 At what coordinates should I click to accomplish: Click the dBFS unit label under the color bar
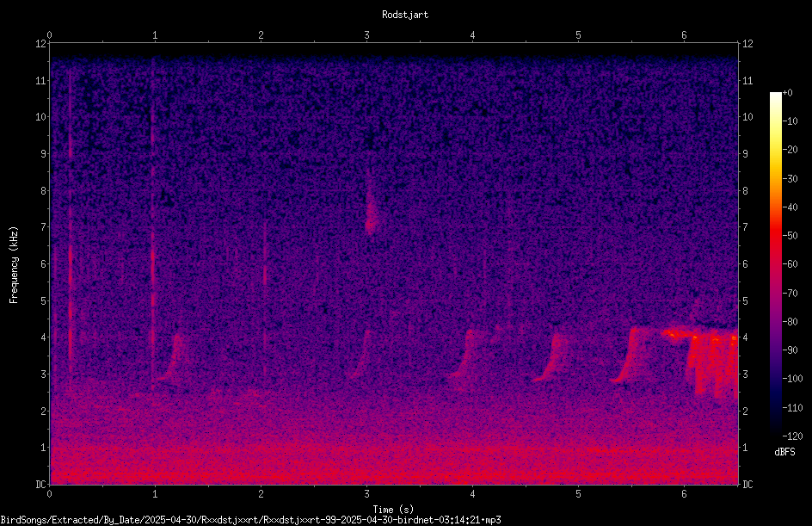pos(784,452)
